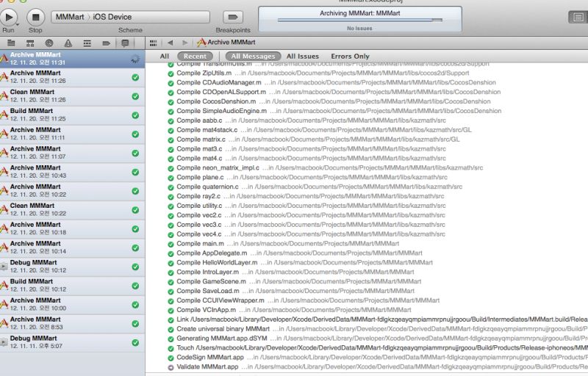Select the All filter
This screenshot has width=588, height=376.
(x=164, y=56)
